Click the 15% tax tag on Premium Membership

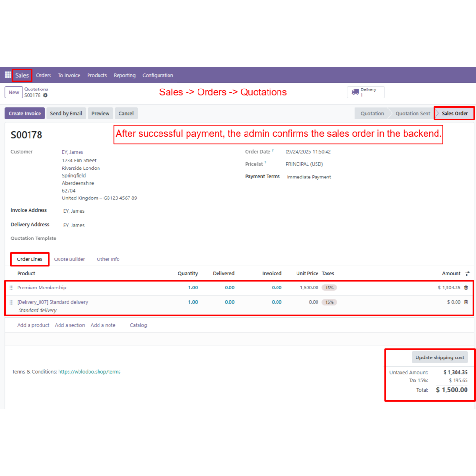pos(329,288)
